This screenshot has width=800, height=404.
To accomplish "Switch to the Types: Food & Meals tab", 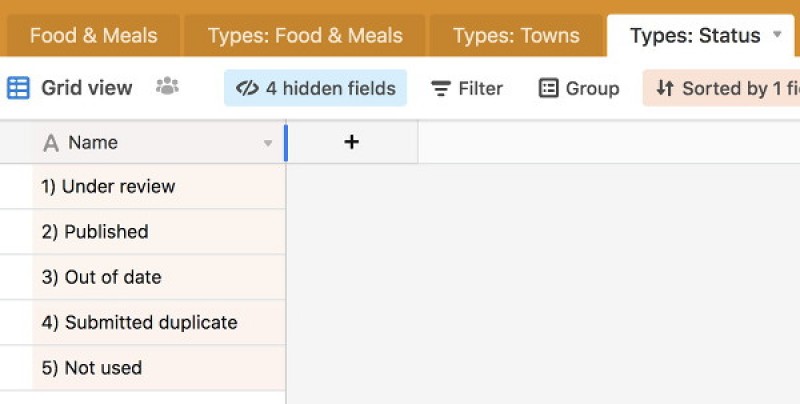I will click(x=305, y=36).
